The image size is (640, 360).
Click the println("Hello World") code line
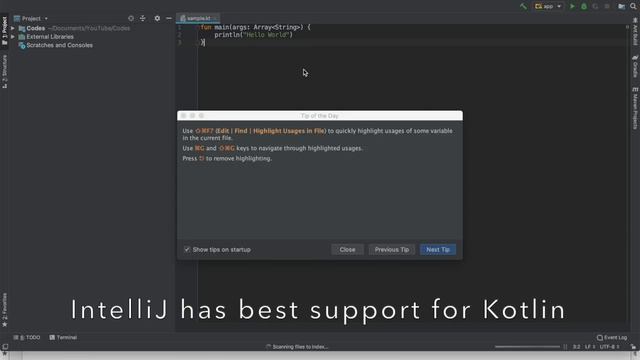click(253, 35)
